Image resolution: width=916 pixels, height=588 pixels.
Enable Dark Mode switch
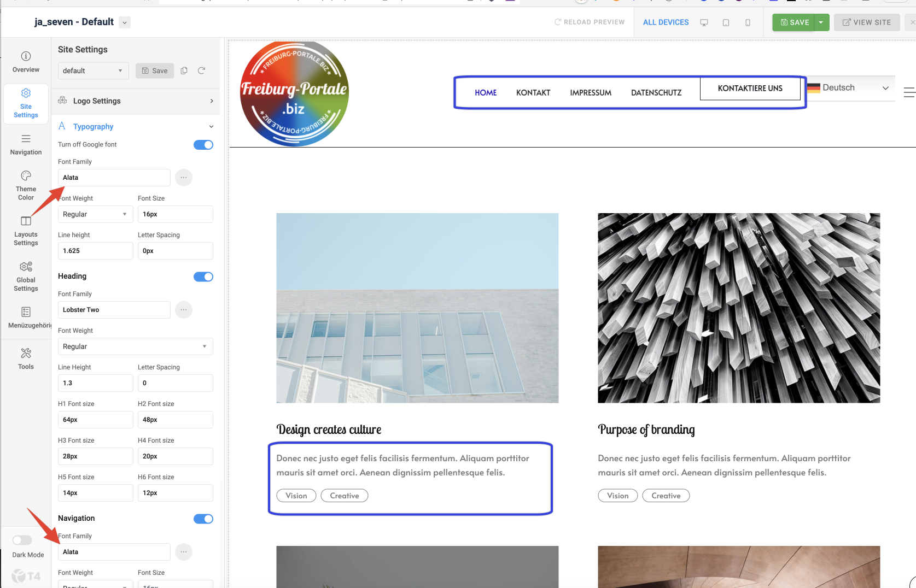tap(22, 540)
